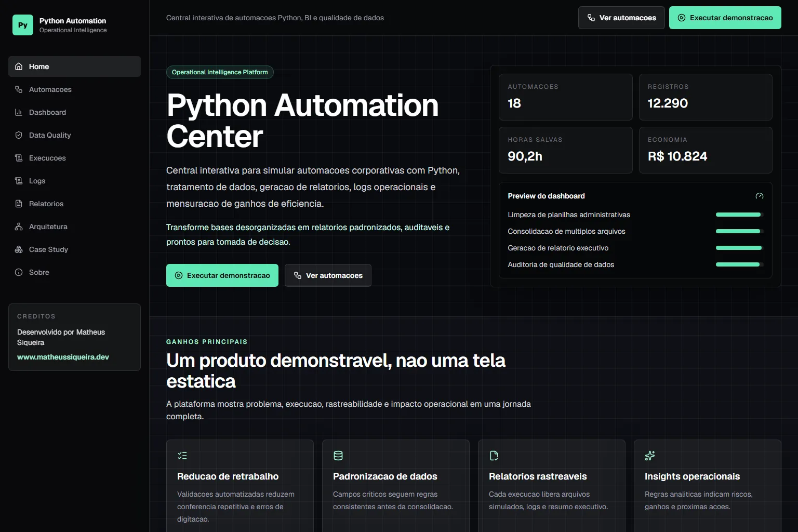Open Execucoes from the sidebar
The width and height of the screenshot is (798, 532).
tap(74, 158)
